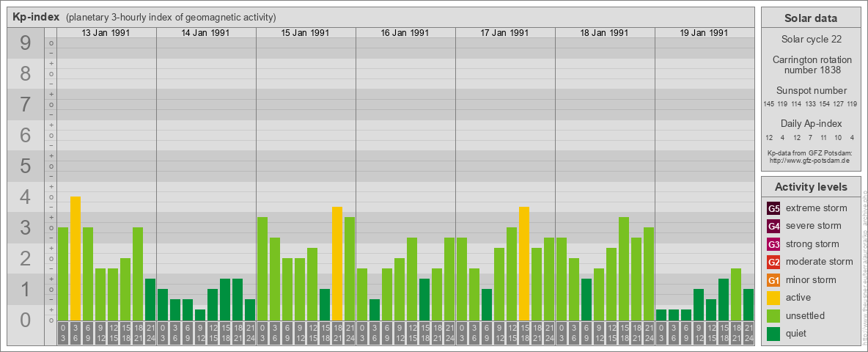Click the Kp scale number 7
The height and width of the screenshot is (352, 868).
(x=26, y=105)
